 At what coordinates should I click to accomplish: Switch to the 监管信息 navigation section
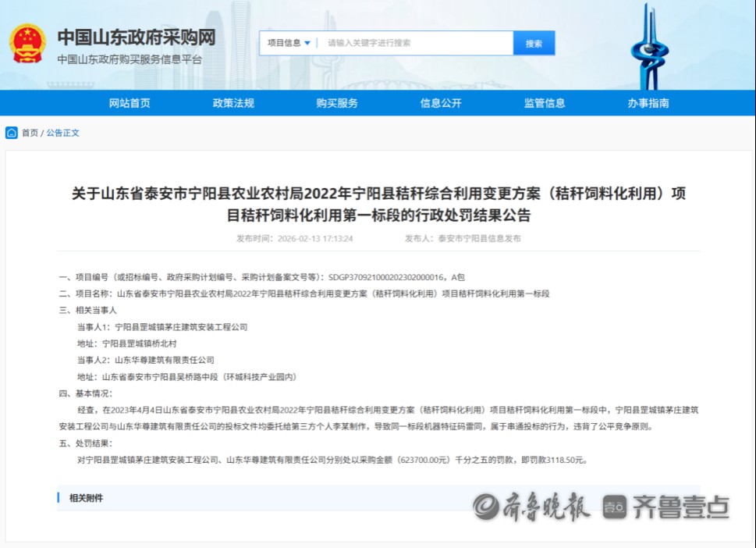click(545, 103)
